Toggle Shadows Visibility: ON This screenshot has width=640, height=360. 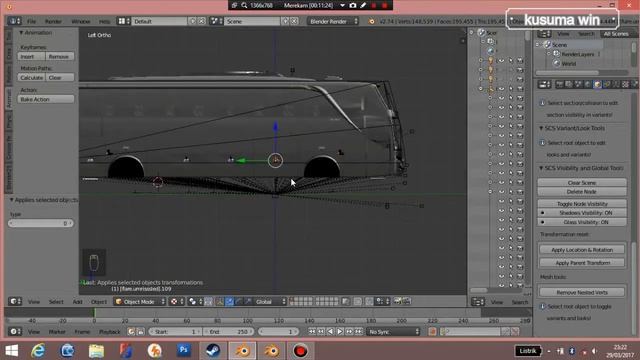point(582,213)
